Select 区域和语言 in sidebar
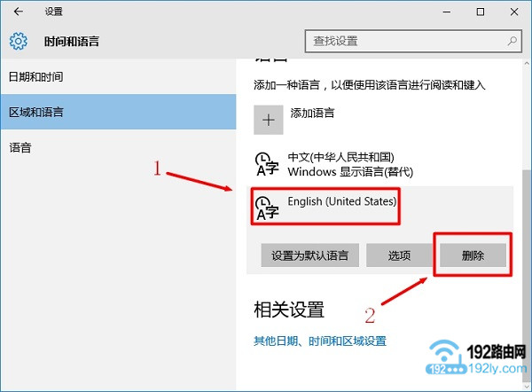Screen dimensions: 532x392 (x=119, y=112)
